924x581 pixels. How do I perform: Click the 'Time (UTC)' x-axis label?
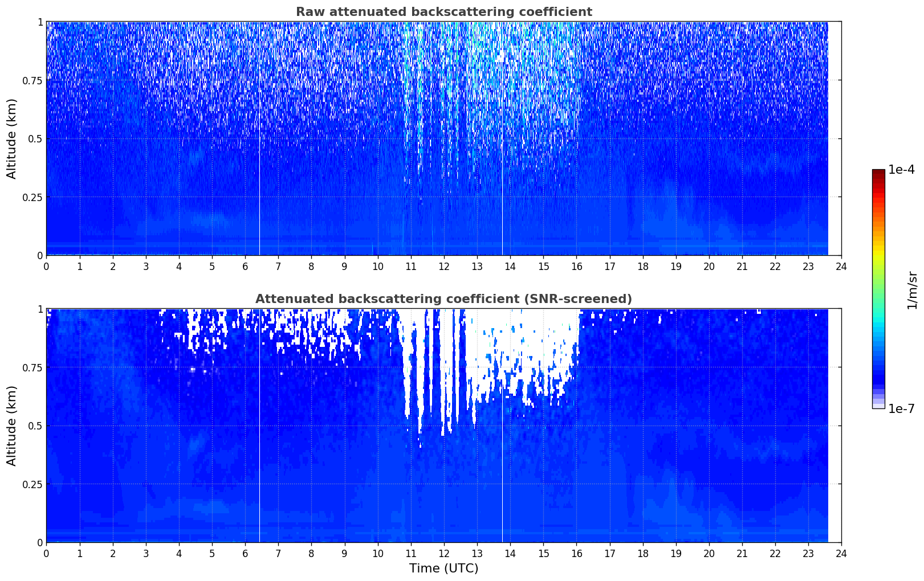(x=443, y=568)
